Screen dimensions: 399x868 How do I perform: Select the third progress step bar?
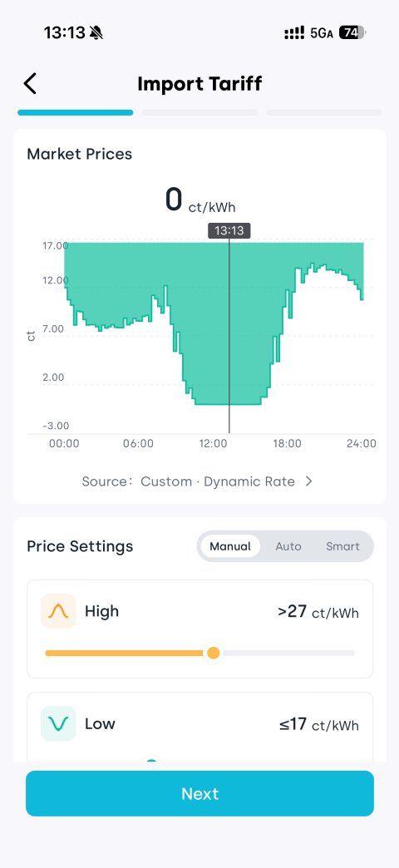pos(324,112)
